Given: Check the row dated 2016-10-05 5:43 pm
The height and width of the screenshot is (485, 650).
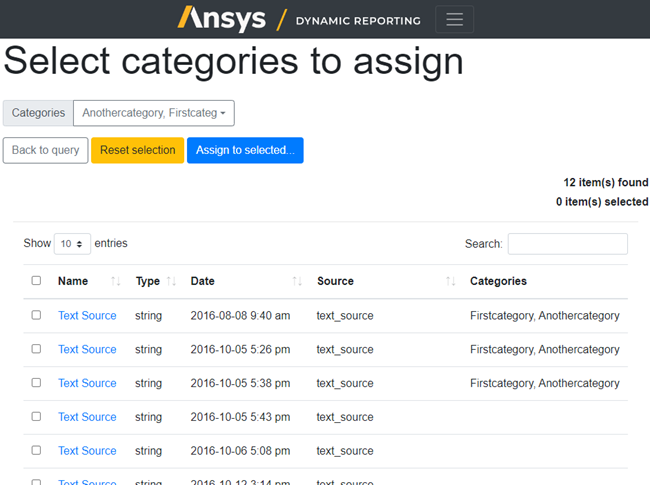Looking at the screenshot, I should pos(36,416).
